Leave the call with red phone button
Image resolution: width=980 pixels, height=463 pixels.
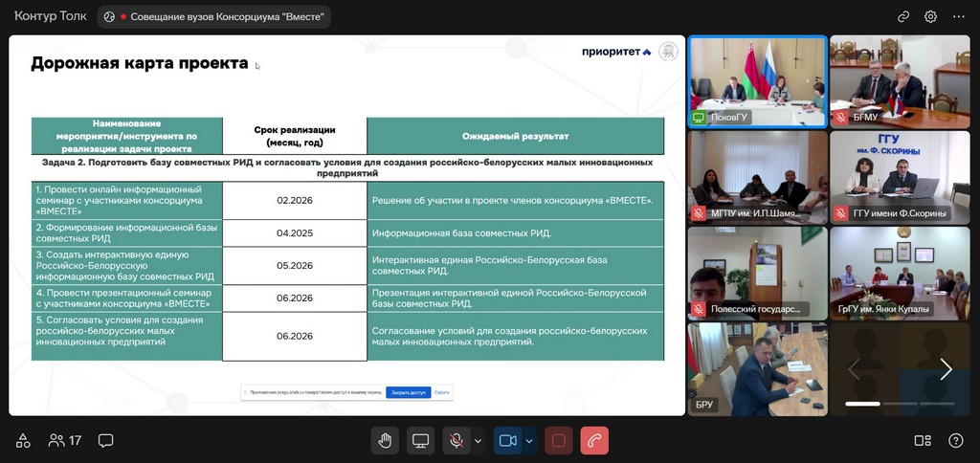point(594,441)
